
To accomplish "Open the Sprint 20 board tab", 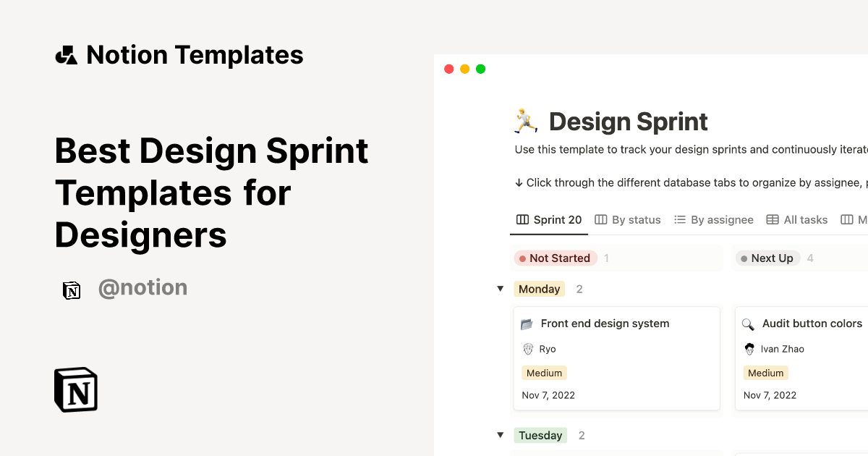I will (x=549, y=220).
